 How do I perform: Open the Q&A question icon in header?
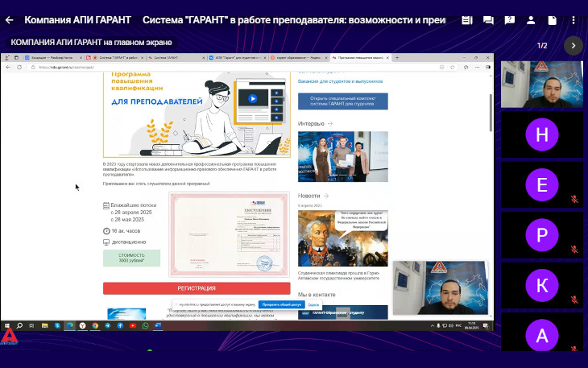tap(510, 20)
